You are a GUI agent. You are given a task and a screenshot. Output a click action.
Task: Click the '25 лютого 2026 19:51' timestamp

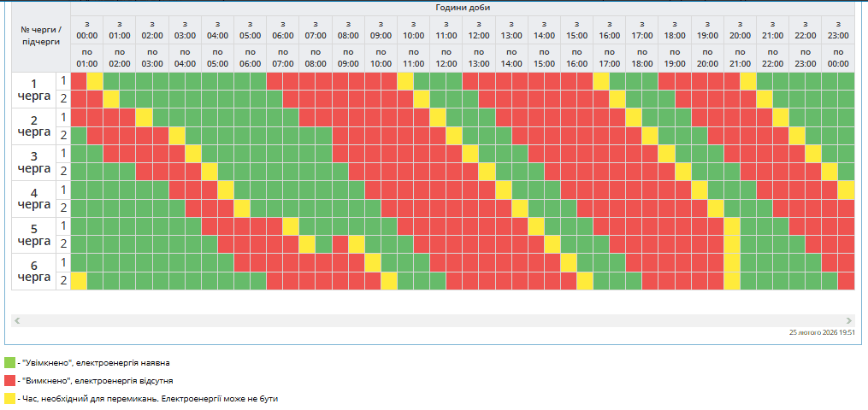(822, 332)
